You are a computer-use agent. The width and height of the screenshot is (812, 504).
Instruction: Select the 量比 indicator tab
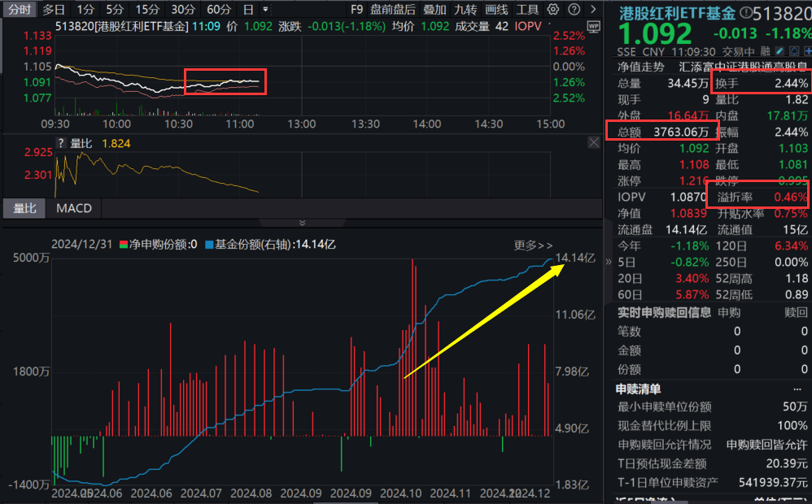(x=24, y=209)
